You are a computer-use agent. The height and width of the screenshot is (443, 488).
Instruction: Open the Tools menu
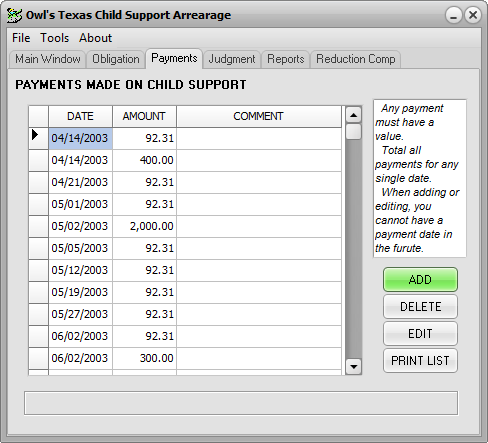point(55,38)
